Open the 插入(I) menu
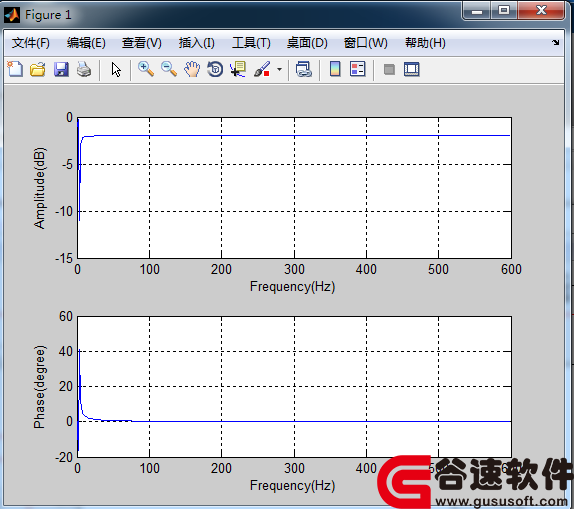 click(197, 43)
